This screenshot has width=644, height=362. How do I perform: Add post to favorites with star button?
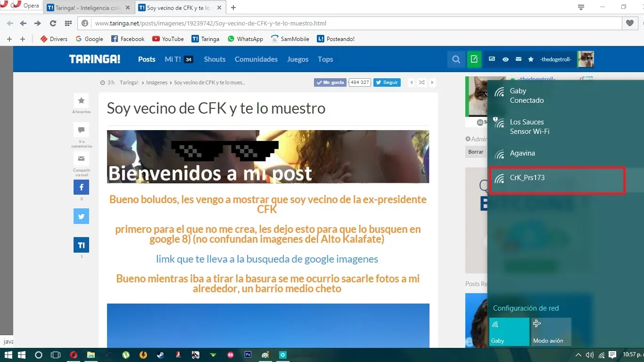pyautogui.click(x=81, y=100)
